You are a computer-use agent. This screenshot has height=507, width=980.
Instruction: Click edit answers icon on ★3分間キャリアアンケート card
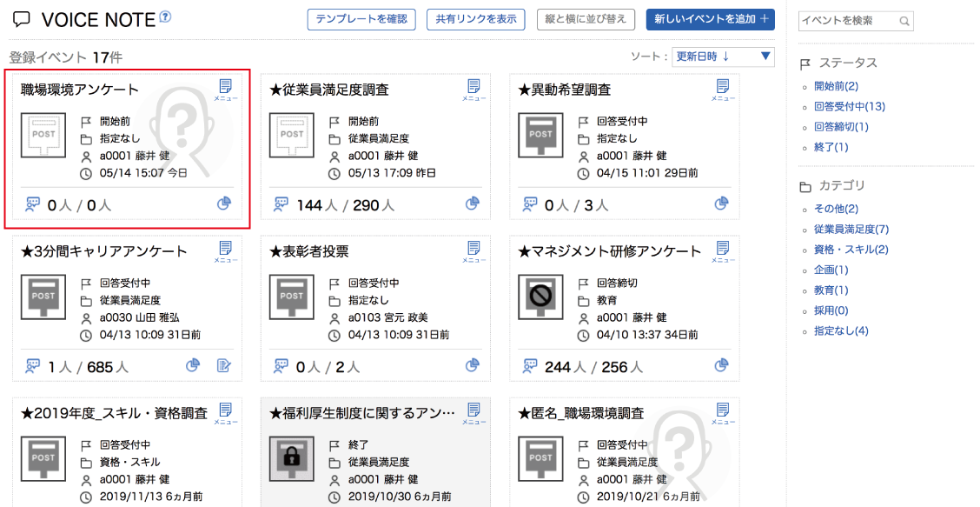click(x=224, y=366)
